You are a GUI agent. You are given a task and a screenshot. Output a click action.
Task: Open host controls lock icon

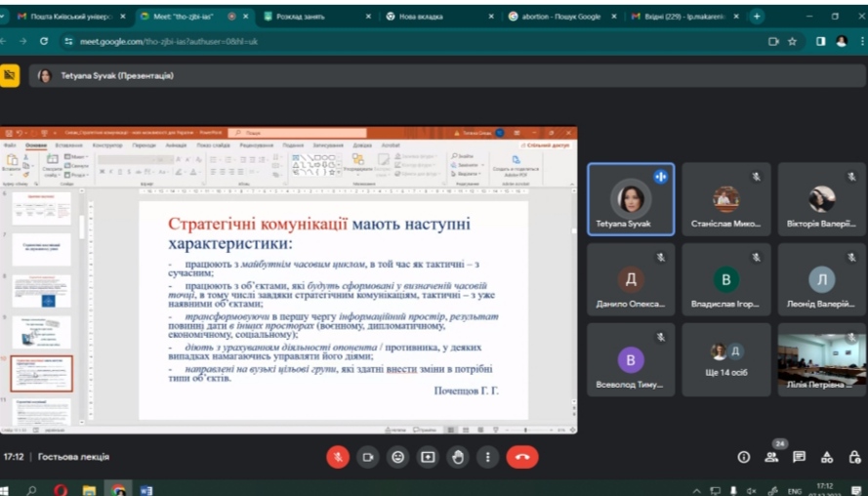click(x=853, y=456)
